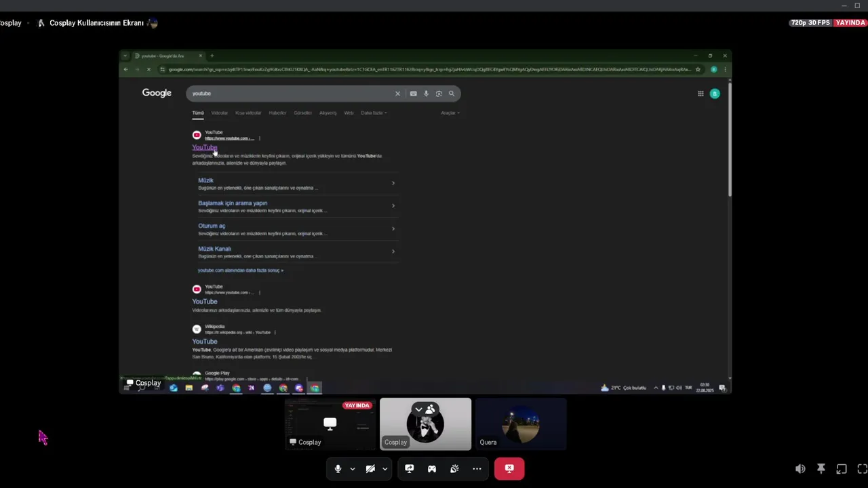Expand the Daha fazla dropdown

coord(374,113)
